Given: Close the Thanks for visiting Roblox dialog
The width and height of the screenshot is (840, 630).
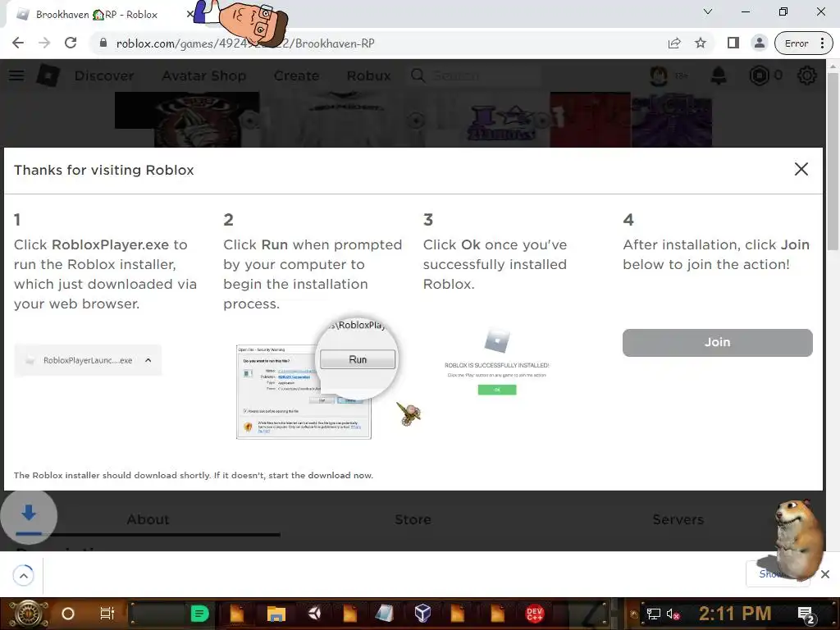Looking at the screenshot, I should [x=801, y=169].
